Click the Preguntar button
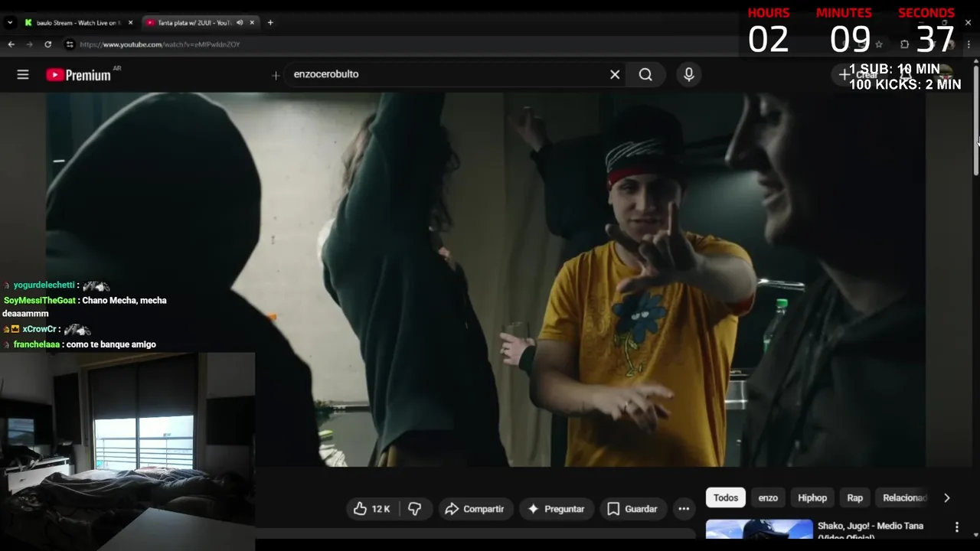This screenshot has height=551, width=980. [x=556, y=509]
